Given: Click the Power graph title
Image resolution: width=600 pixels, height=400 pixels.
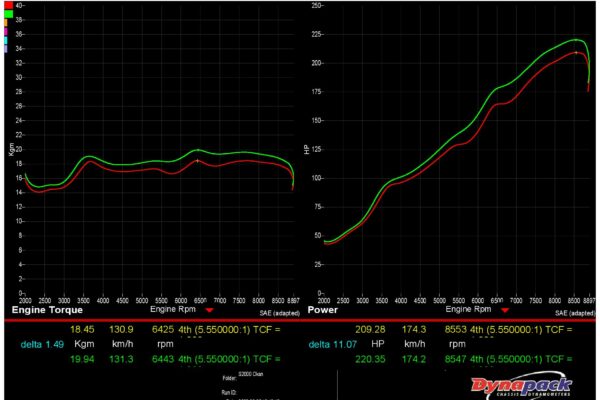Looking at the screenshot, I should click(x=323, y=310).
